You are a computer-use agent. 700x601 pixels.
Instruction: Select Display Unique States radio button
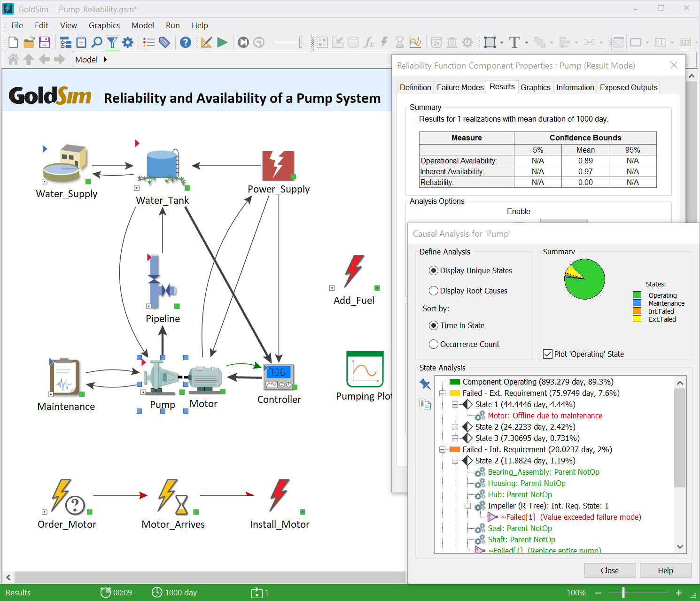click(x=434, y=270)
